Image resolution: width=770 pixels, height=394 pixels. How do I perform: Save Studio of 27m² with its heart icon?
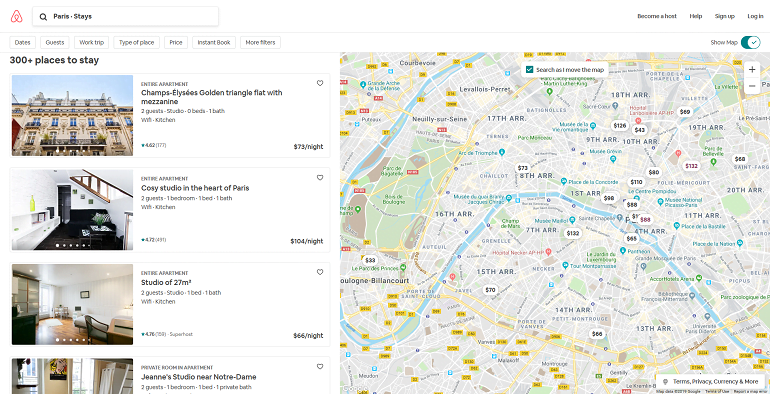320,272
